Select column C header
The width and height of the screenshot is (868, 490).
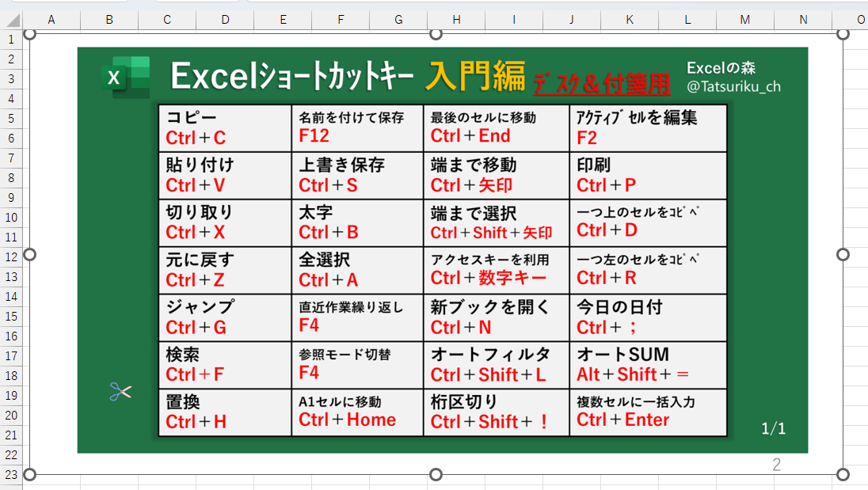pos(167,20)
